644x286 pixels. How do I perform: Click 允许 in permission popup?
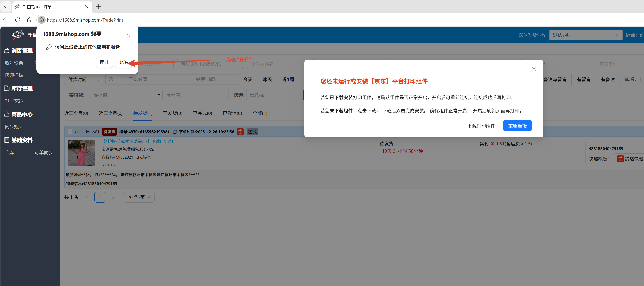pos(123,62)
